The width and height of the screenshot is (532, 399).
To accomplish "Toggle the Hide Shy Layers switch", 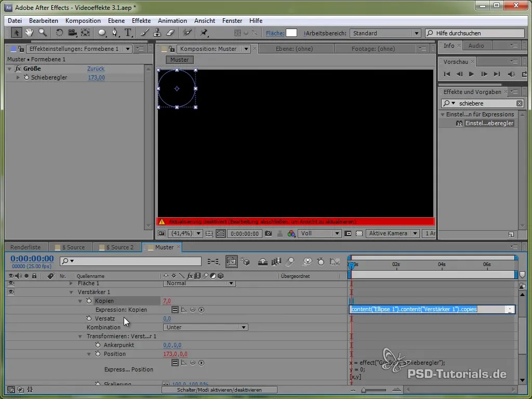I will (262, 262).
